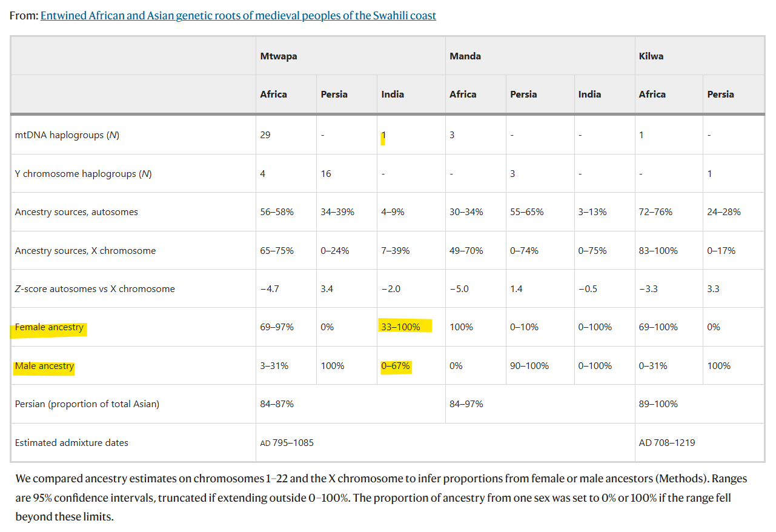Click the Manda Persia 55–65% autosomes cell
Image resolution: width=776 pixels, height=532 pixels.
[527, 212]
